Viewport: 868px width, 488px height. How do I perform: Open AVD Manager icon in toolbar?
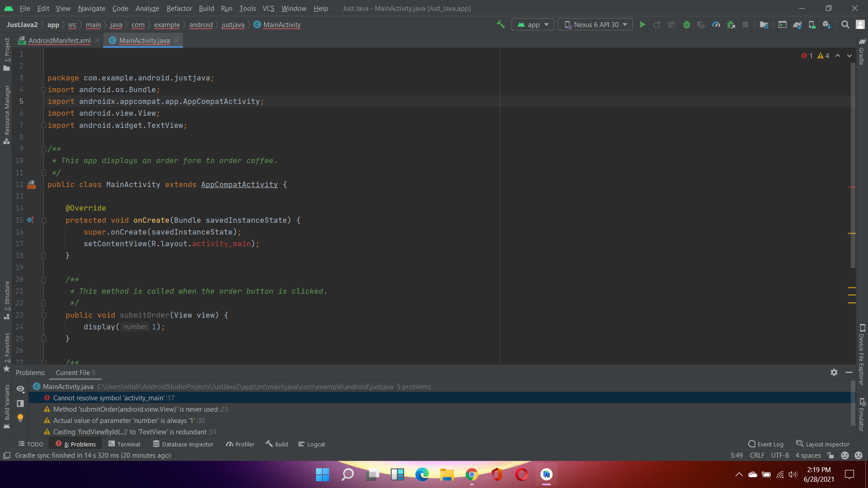click(812, 25)
